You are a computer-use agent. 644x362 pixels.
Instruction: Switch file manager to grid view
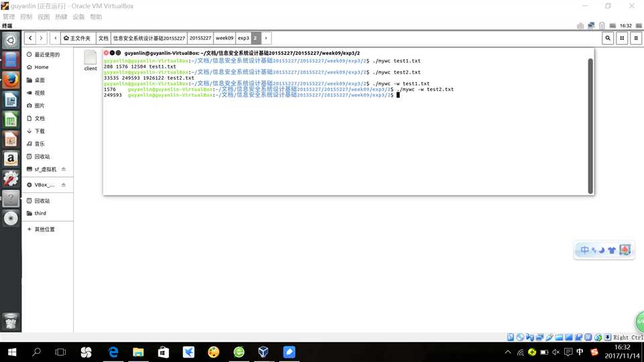622,38
